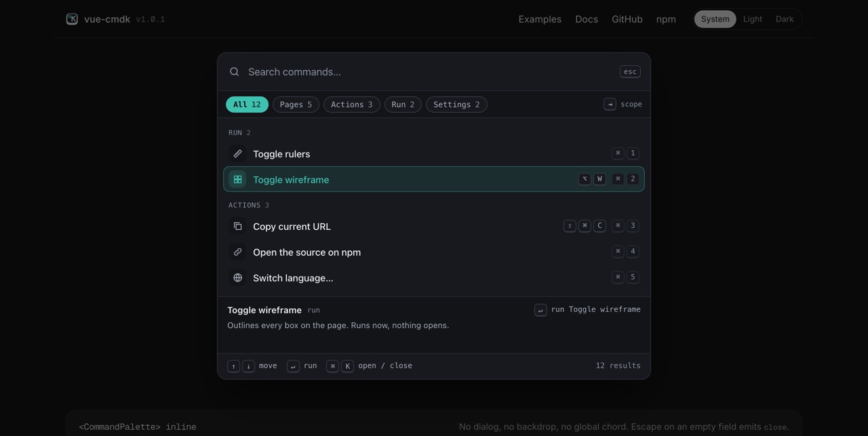868x436 pixels.
Task: Click the '12 results' count
Action: tap(618, 365)
